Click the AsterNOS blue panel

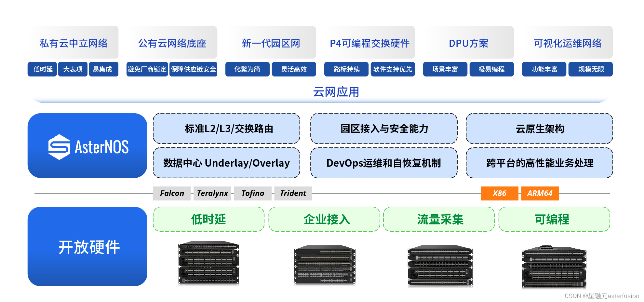[x=87, y=145]
